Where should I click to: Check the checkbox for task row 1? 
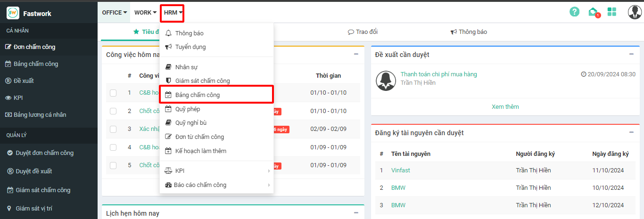(x=113, y=93)
